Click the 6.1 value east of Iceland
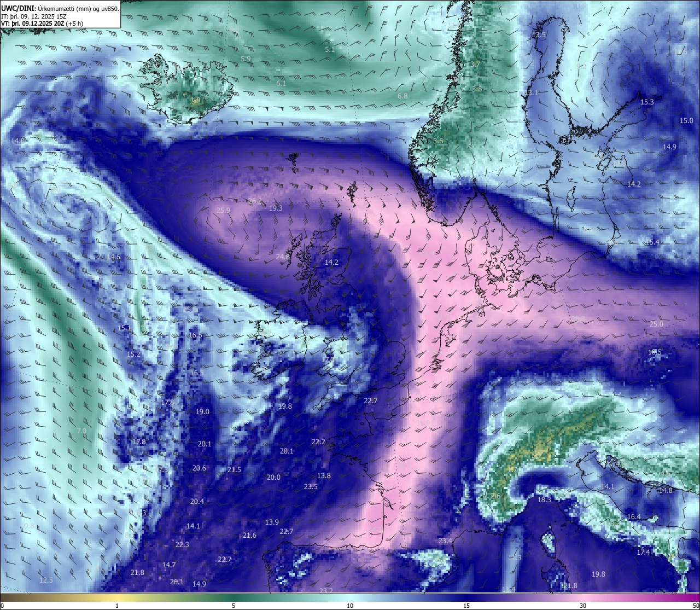700x610 pixels. [281, 83]
